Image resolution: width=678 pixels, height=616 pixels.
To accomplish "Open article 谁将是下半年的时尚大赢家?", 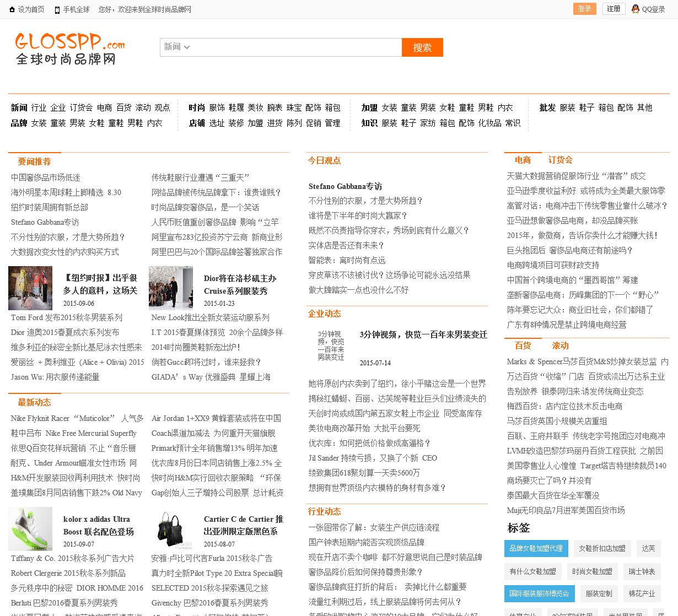I will [358, 215].
